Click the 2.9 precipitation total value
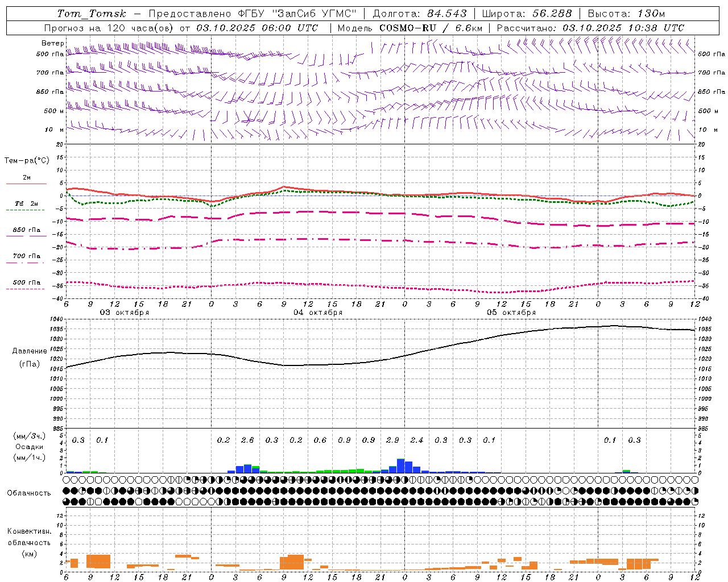 click(x=392, y=440)
